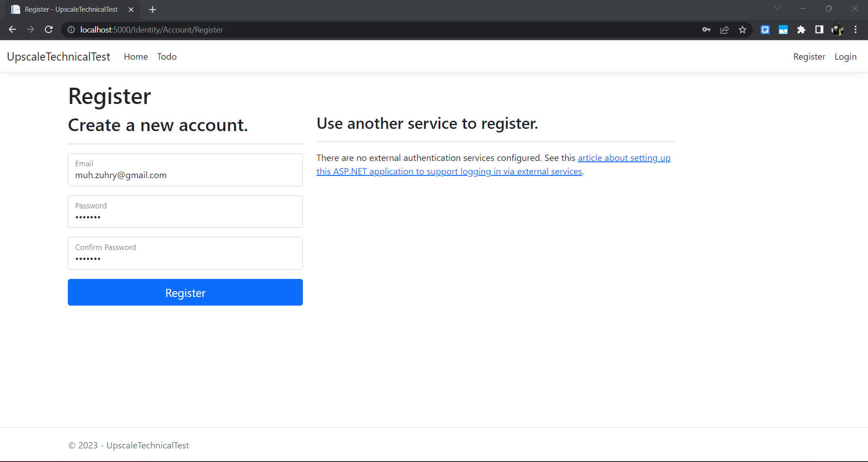
Task: Bookmark the page with the star icon
Action: tap(742, 29)
